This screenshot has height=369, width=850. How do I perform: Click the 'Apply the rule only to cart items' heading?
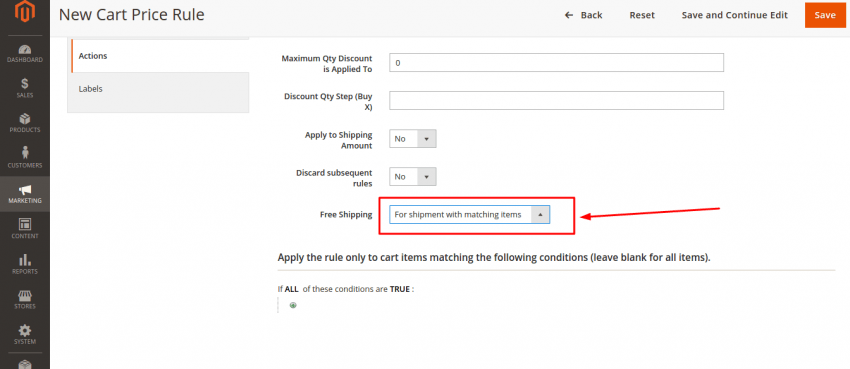pos(494,257)
